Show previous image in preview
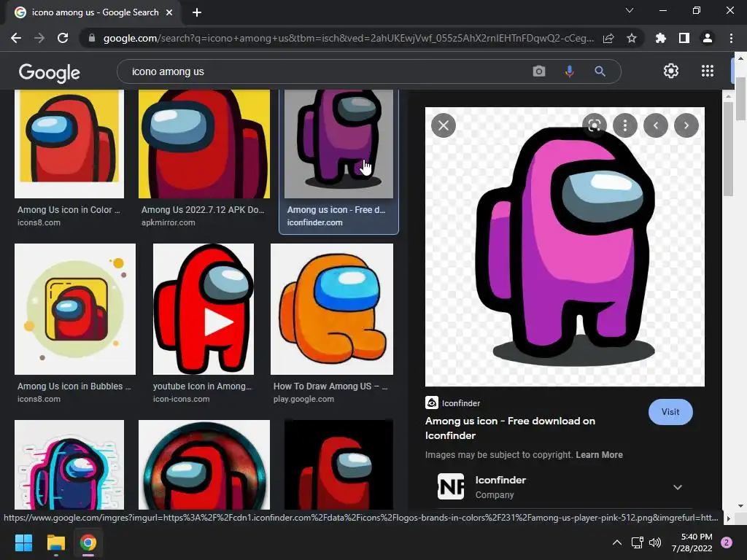 656,125
